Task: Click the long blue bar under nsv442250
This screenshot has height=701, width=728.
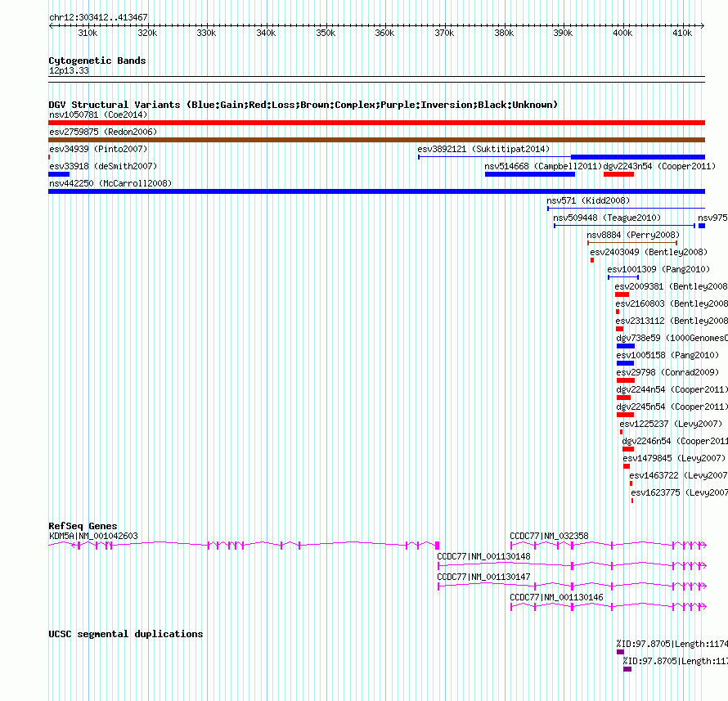Action: tap(376, 191)
